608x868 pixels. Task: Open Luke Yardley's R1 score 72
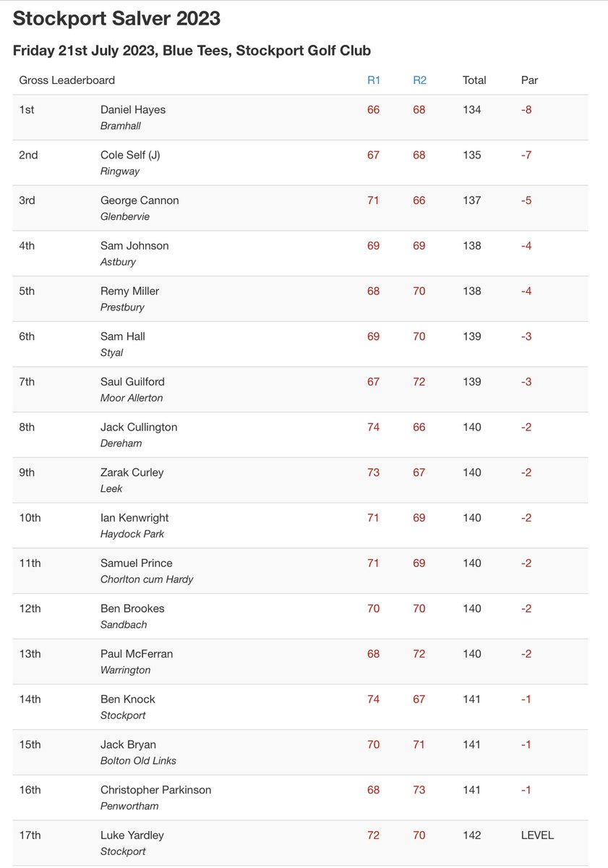pyautogui.click(x=373, y=835)
